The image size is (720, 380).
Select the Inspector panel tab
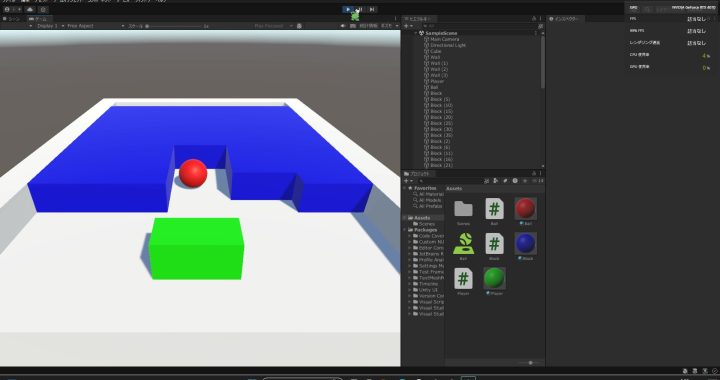[566, 19]
